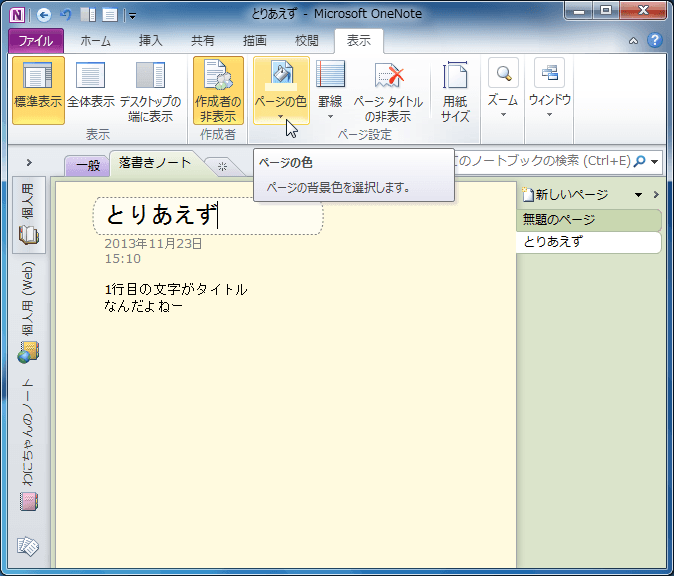674x576 pixels.
Task: Click デスクトップの端に表示 dock to desktop
Action: click(x=150, y=91)
